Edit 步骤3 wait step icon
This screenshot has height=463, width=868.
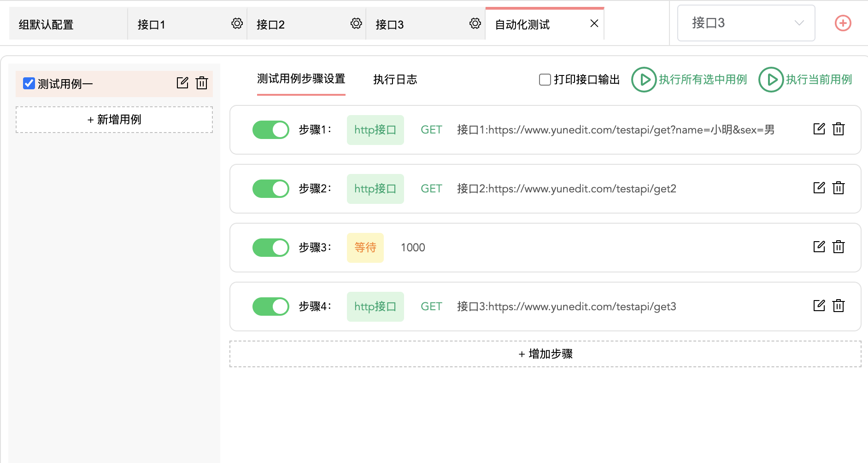[819, 247]
